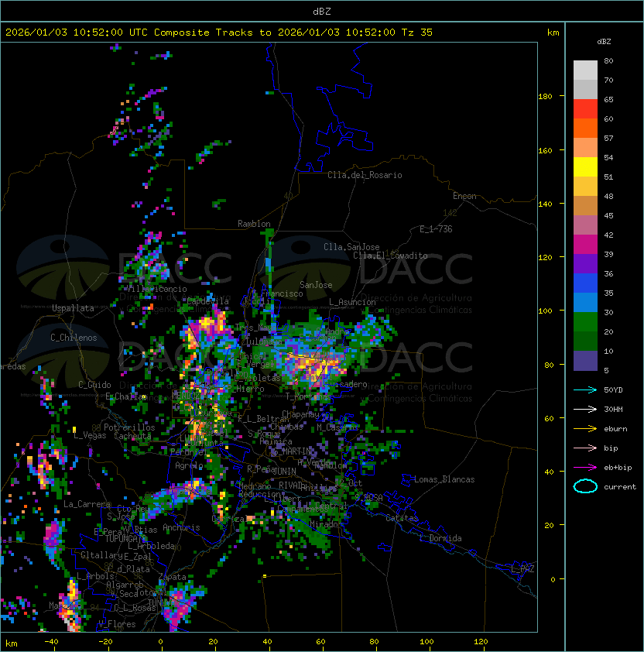Click the Anchoris place label

(181, 527)
